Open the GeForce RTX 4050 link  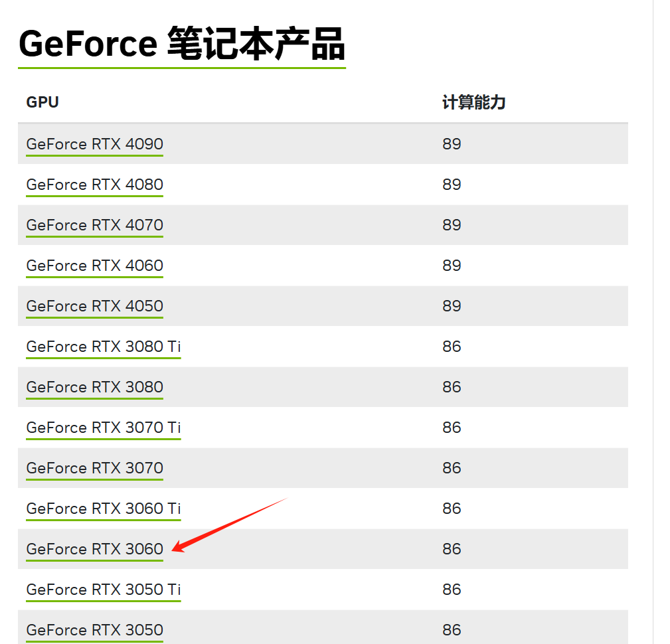(x=94, y=307)
